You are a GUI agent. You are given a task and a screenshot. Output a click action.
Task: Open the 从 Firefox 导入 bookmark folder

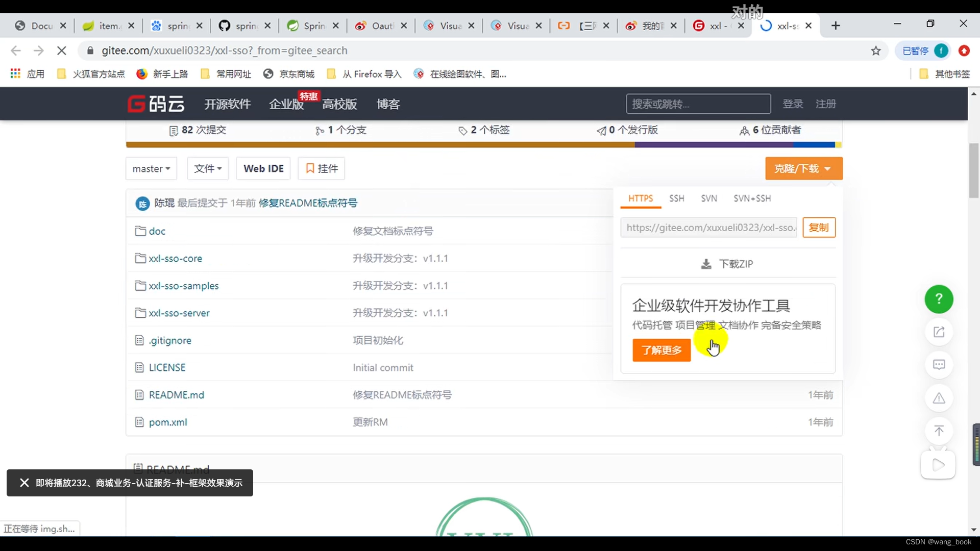364,74
